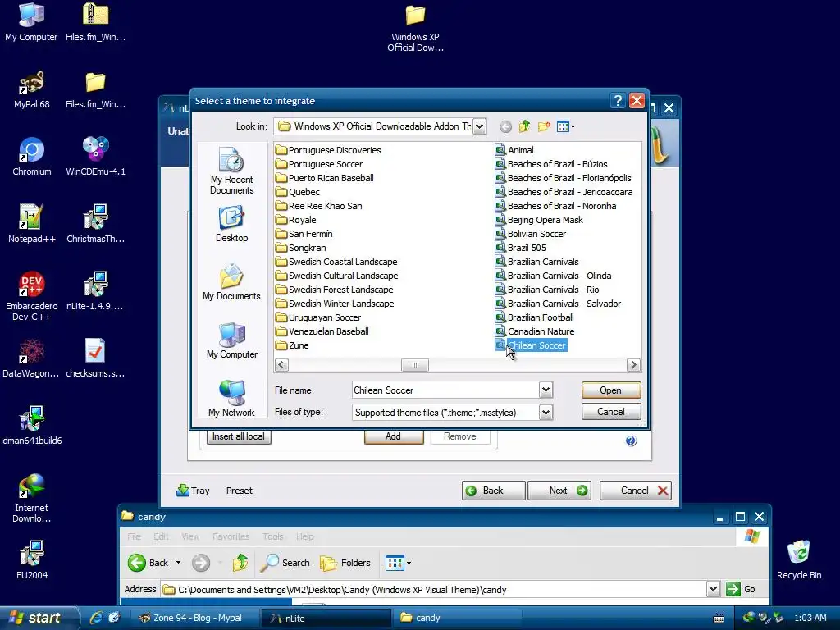The width and height of the screenshot is (840, 630).
Task: Jump to Desktop in places bar
Action: tap(231, 225)
